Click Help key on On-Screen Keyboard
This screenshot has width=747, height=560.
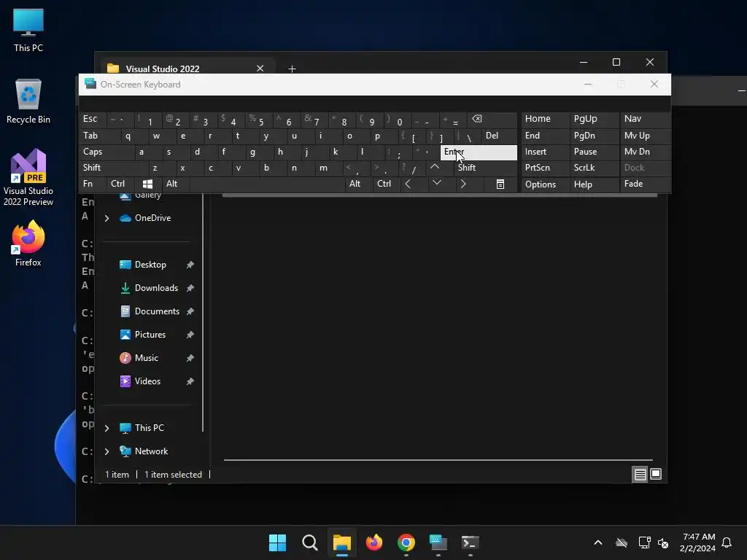594,184
